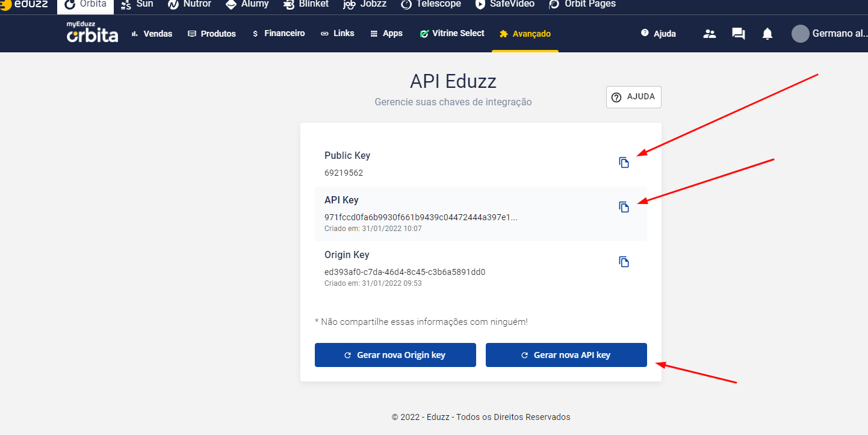Switch to the Nutror app

(190, 4)
